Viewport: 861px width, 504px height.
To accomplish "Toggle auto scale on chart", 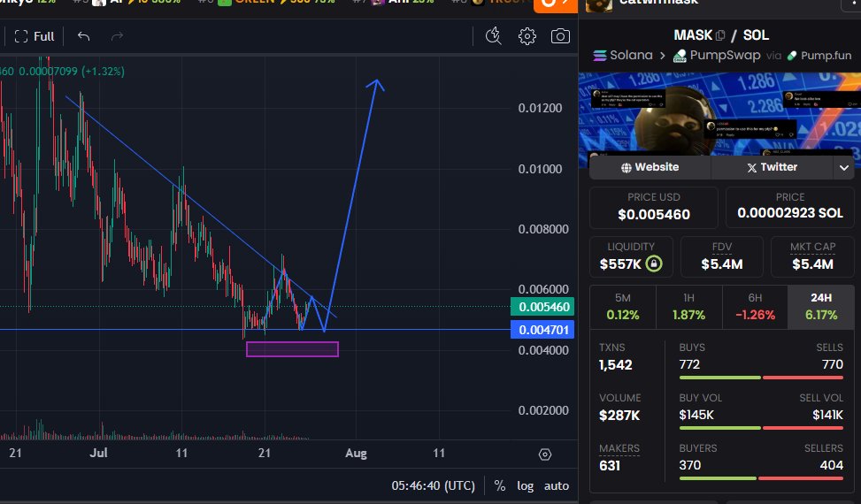I will point(557,486).
